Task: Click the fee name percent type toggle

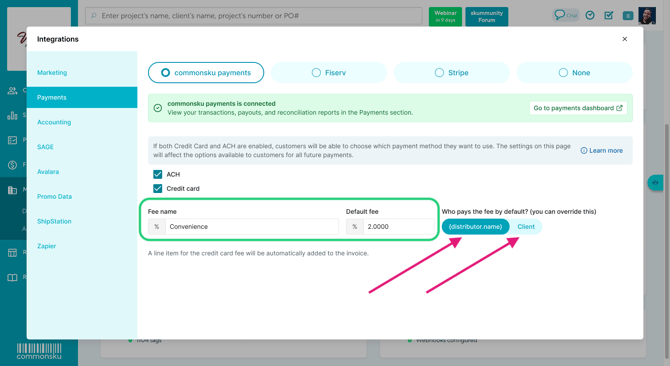Action: point(157,226)
